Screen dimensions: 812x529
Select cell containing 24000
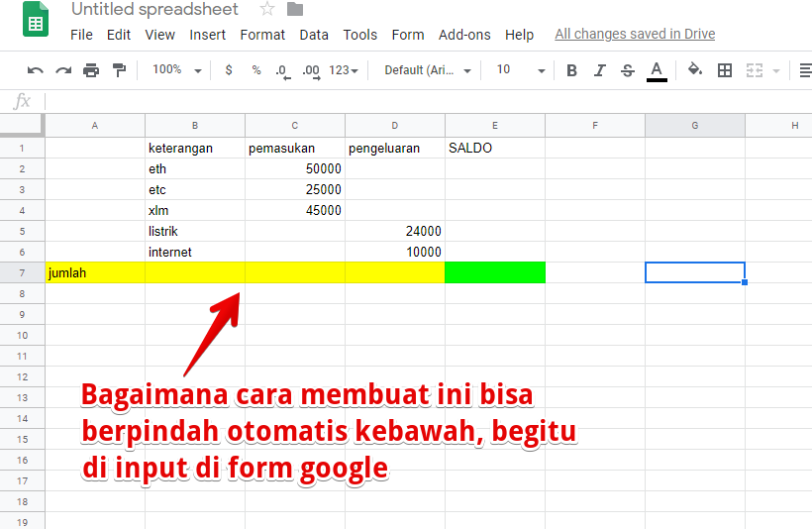pos(394,231)
